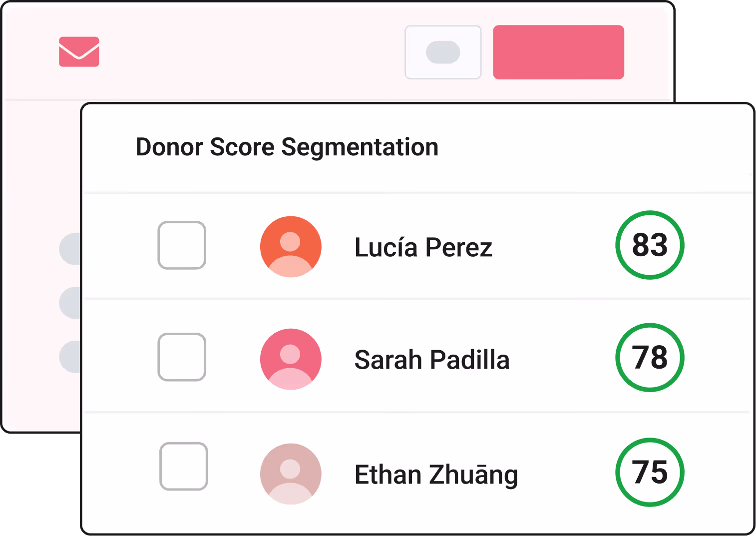Click the green 83 score badge
The image size is (756, 536).
[x=650, y=245]
